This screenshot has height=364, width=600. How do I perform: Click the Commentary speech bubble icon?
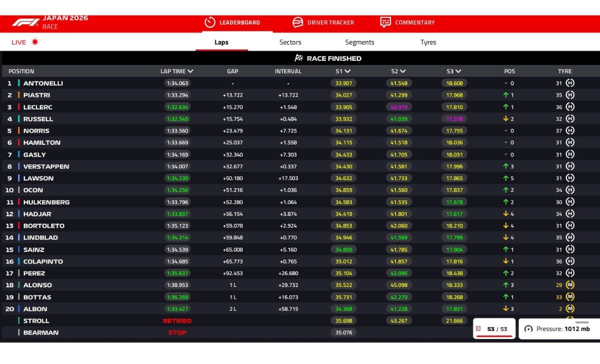tap(385, 22)
